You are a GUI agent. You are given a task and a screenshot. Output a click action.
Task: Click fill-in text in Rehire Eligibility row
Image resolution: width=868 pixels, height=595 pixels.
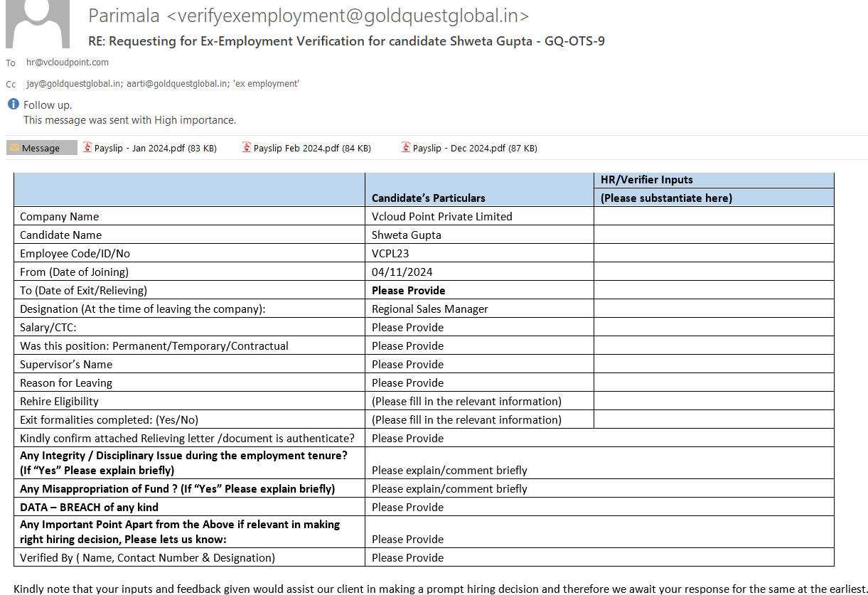pyautogui.click(x=467, y=402)
